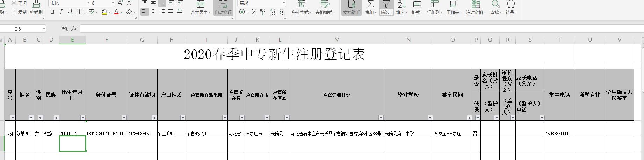Open the Sum (求和) function tool
The image size is (644, 160).
(370, 4)
